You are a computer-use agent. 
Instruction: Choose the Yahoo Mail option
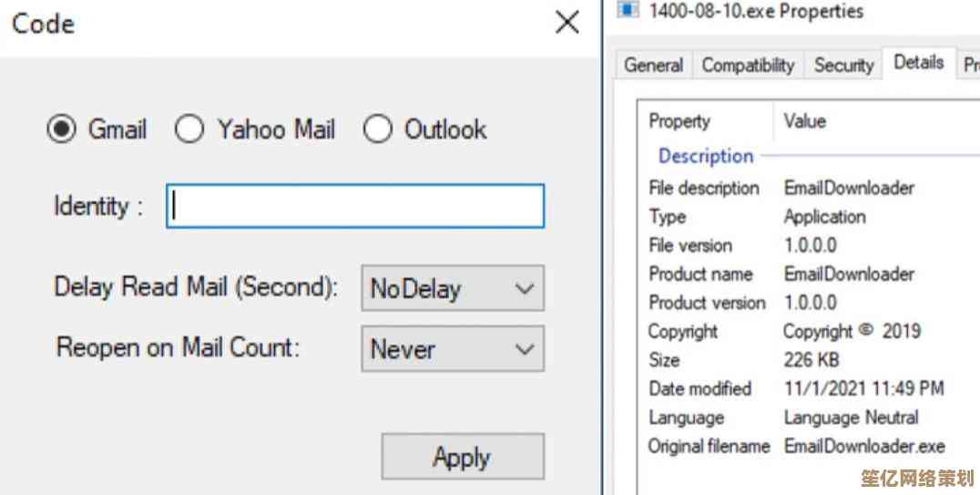(189, 130)
